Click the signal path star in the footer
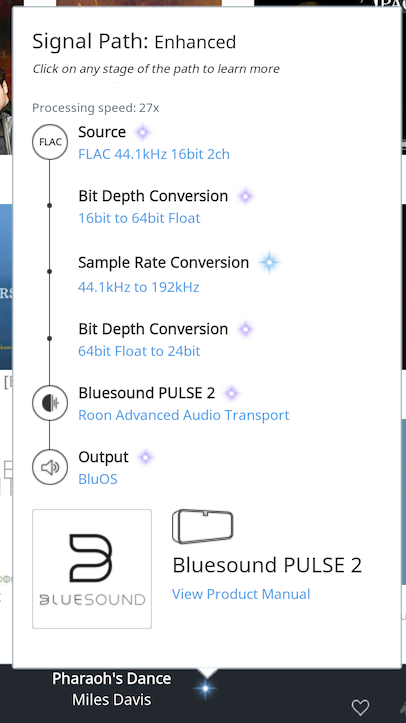This screenshot has height=723, width=406. (x=205, y=689)
